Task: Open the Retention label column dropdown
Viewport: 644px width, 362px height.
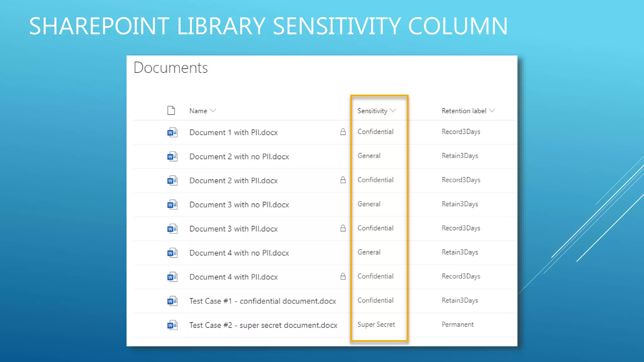Action: [x=492, y=111]
